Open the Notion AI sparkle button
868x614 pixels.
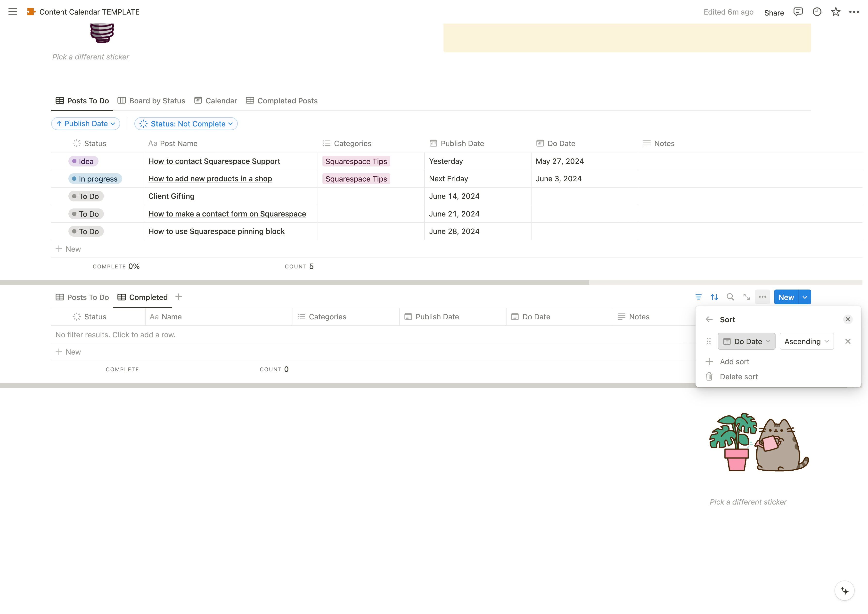coord(844,590)
